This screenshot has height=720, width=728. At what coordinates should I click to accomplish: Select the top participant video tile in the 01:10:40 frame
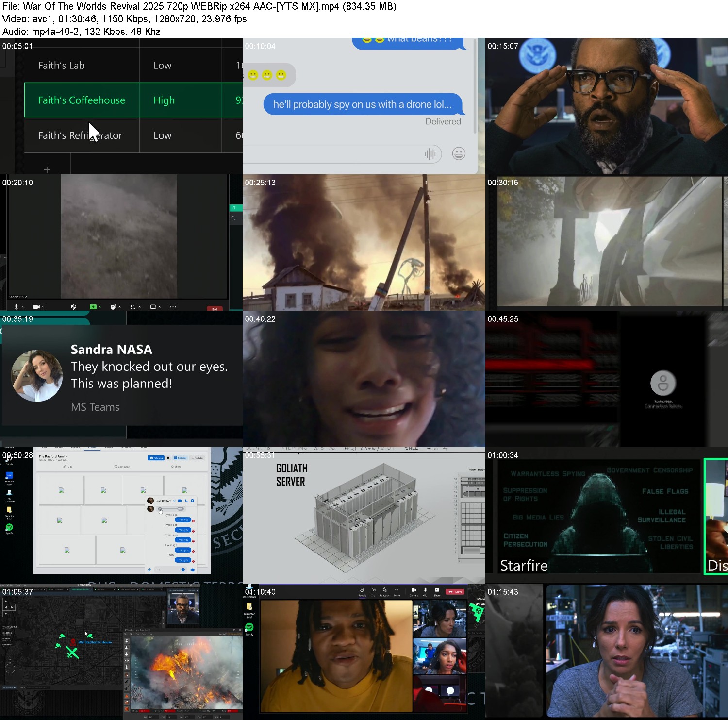pos(440,618)
